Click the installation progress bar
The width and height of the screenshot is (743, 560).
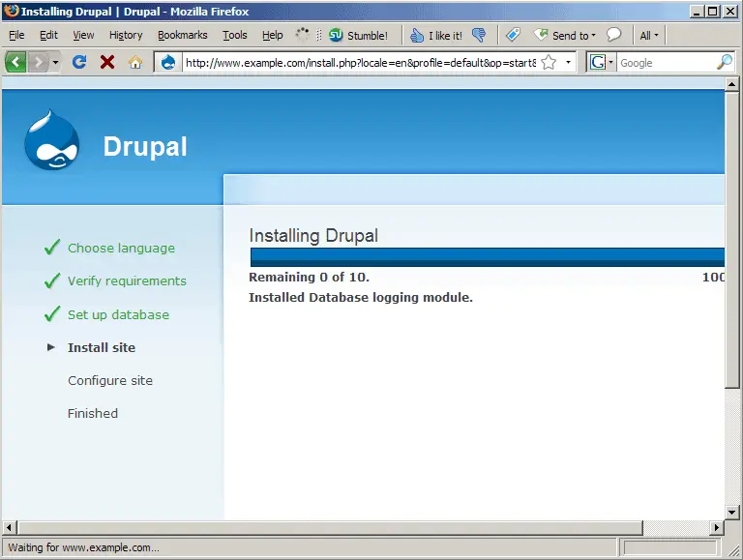tap(488, 256)
